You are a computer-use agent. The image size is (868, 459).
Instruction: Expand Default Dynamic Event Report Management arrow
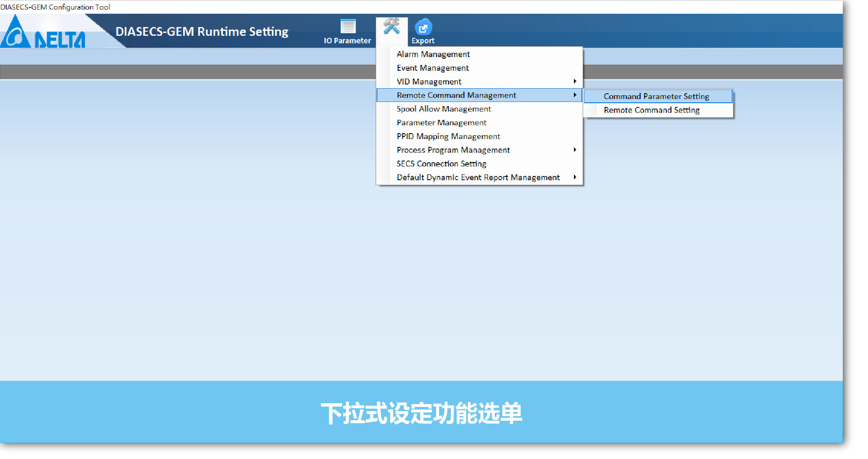tap(575, 177)
